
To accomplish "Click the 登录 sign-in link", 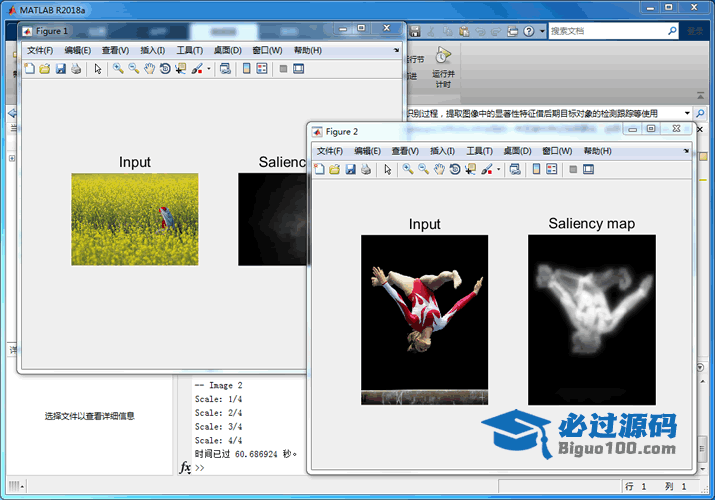I will coord(693,31).
